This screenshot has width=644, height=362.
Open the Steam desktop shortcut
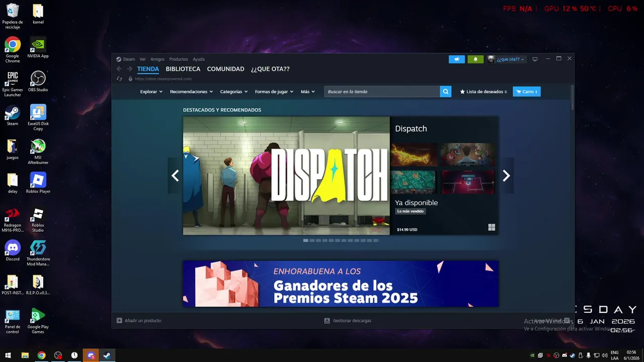[x=13, y=115]
